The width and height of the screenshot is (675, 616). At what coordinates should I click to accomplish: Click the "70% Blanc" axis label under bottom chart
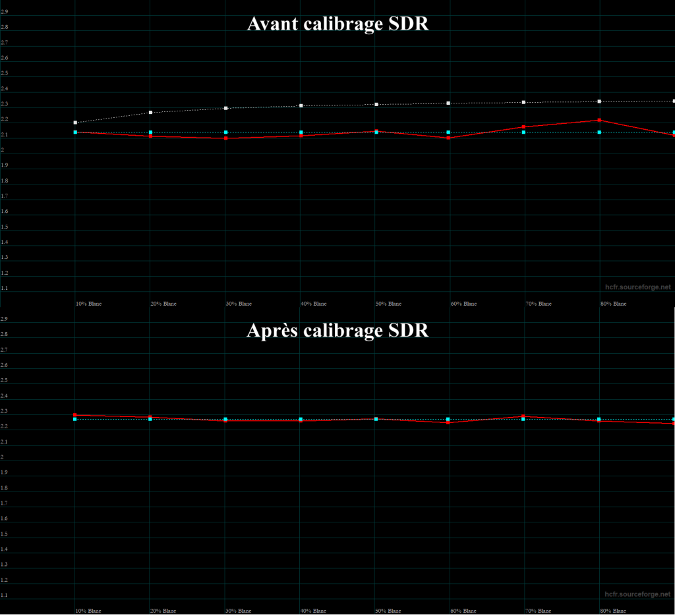(537, 611)
